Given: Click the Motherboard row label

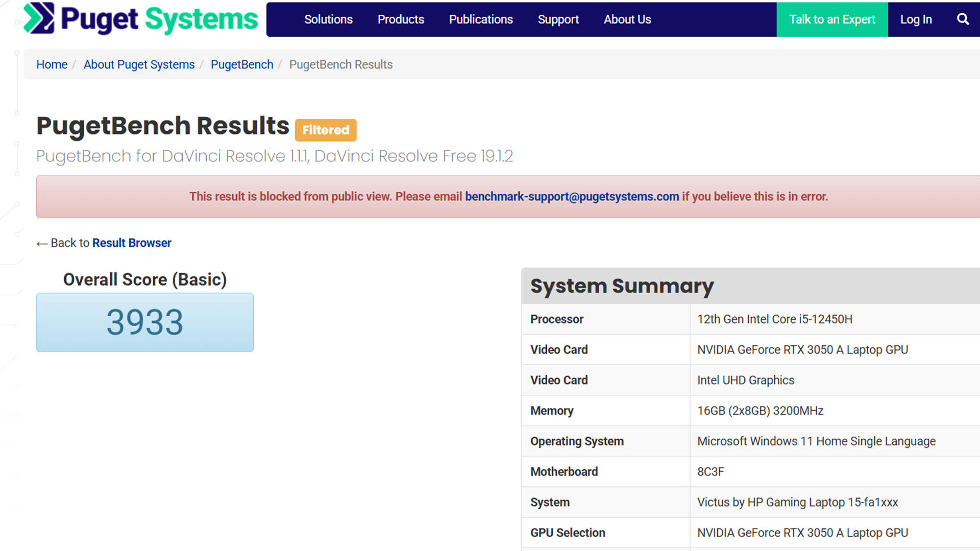Looking at the screenshot, I should click(x=564, y=471).
